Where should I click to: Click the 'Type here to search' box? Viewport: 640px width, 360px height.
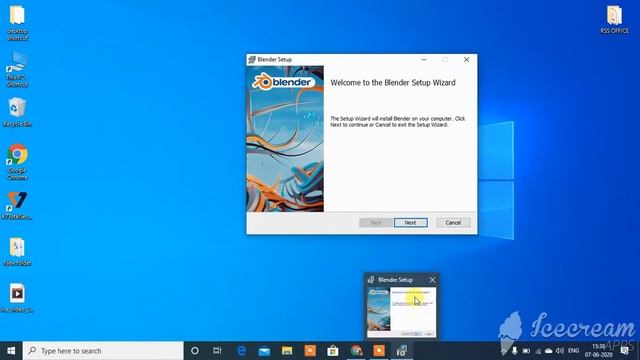tap(103, 351)
